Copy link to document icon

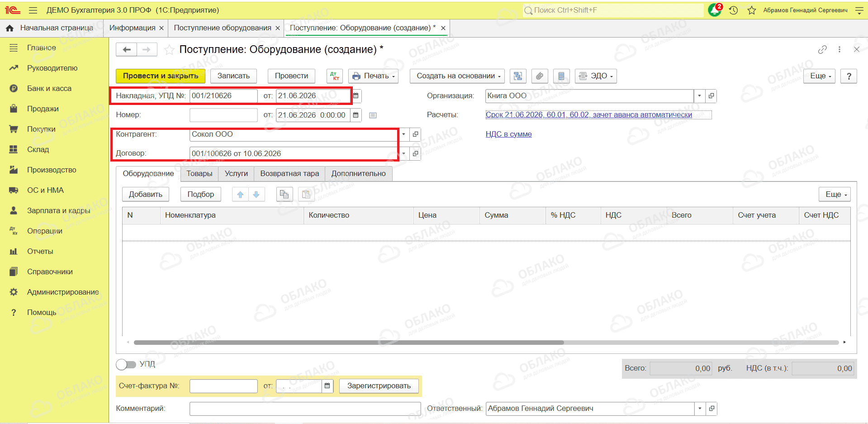823,49
